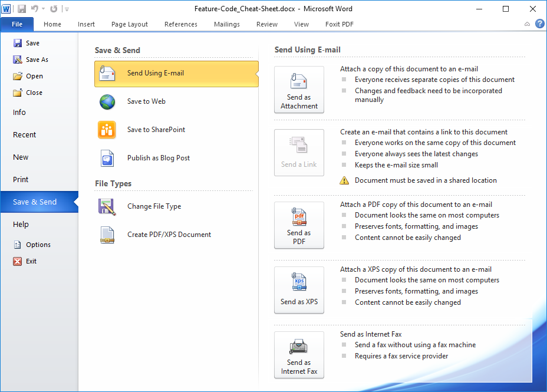Click the Create PDF/XPS Document icon
Viewport: 547px width, 392px height.
(x=107, y=235)
